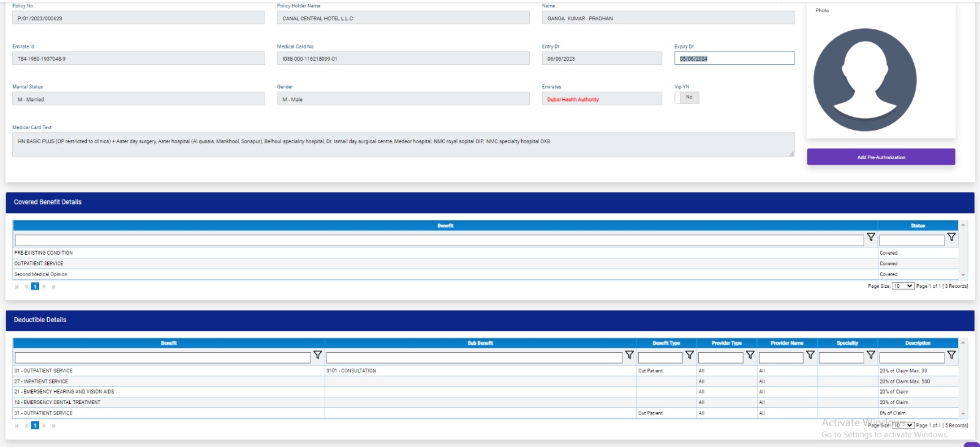The width and height of the screenshot is (980, 447).
Task: Click the Expiry Dt date field
Action: pos(734,59)
